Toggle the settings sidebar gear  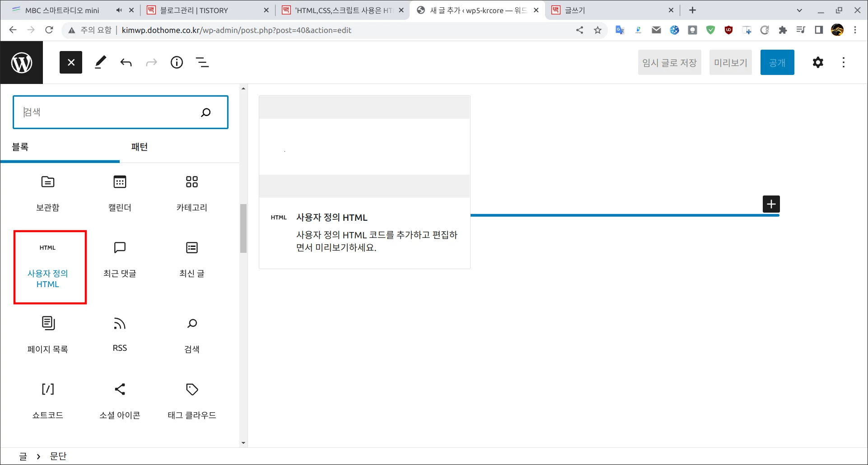coord(817,62)
